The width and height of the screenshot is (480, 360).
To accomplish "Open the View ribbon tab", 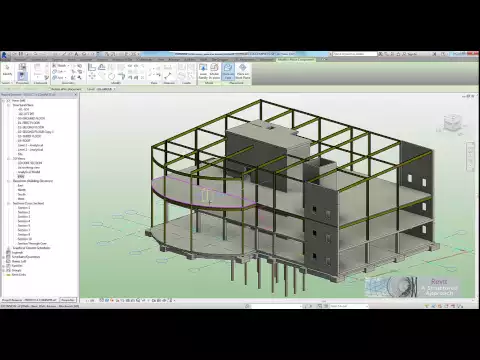I will [161, 60].
